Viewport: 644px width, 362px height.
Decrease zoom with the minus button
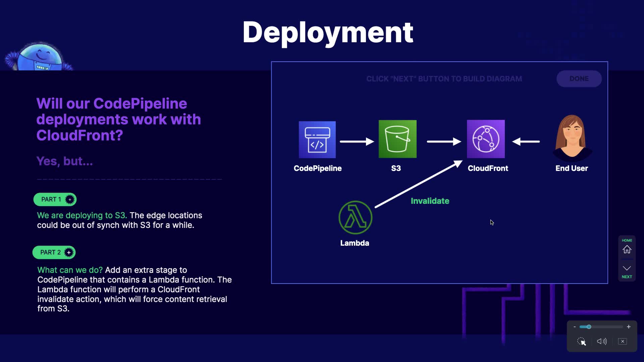click(x=575, y=327)
